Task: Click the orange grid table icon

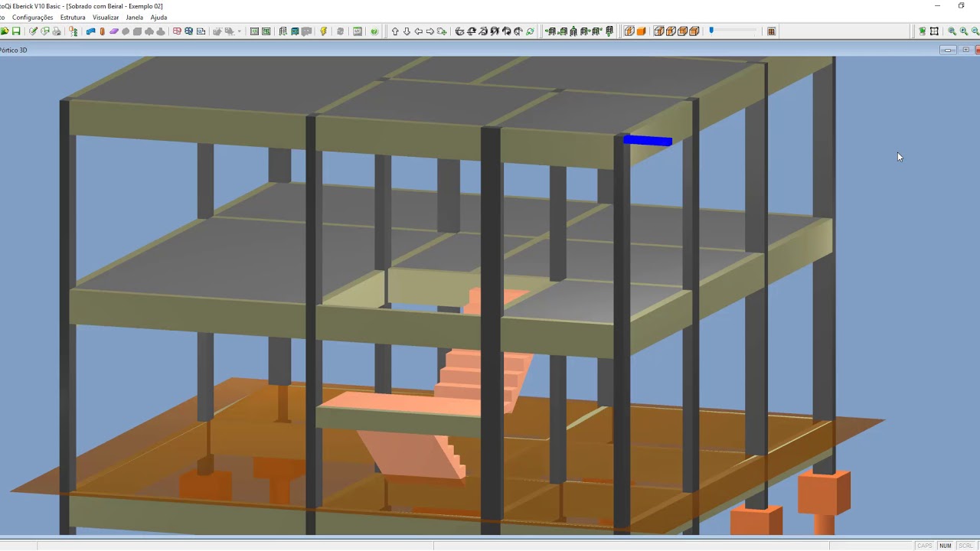Action: pyautogui.click(x=772, y=31)
